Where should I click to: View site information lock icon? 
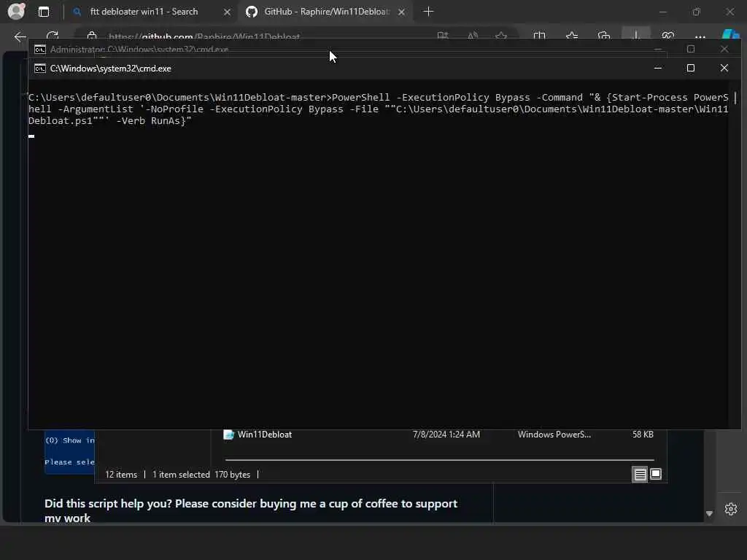point(92,36)
